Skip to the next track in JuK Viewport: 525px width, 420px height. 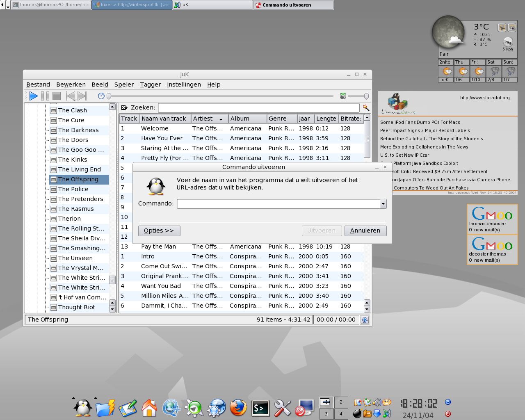[82, 96]
